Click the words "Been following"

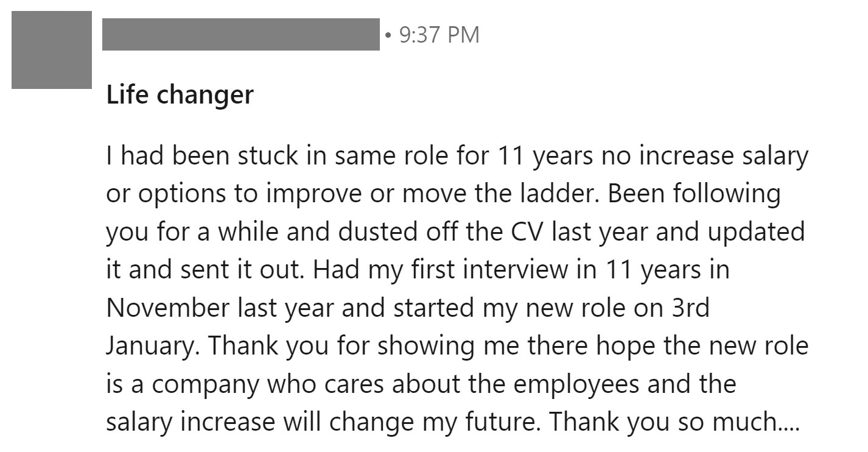pos(693,194)
